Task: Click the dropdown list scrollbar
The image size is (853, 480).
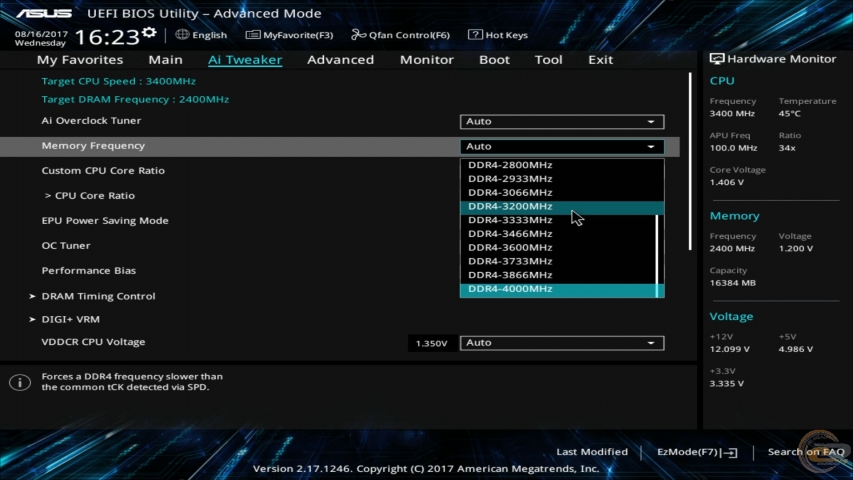Action: (x=659, y=256)
